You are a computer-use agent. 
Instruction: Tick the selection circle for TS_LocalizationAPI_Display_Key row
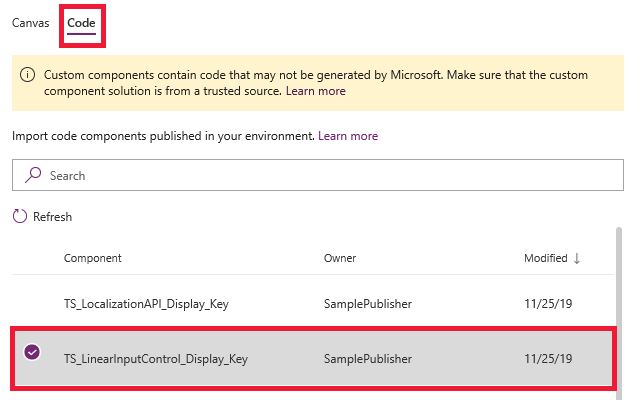pyautogui.click(x=32, y=304)
